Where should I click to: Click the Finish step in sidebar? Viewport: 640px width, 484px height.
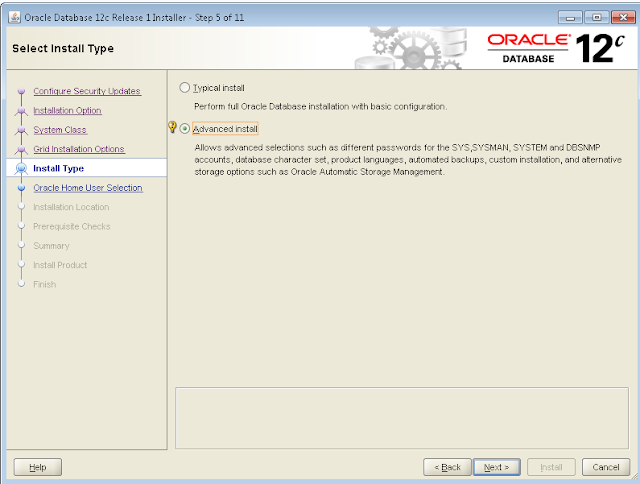click(x=44, y=284)
